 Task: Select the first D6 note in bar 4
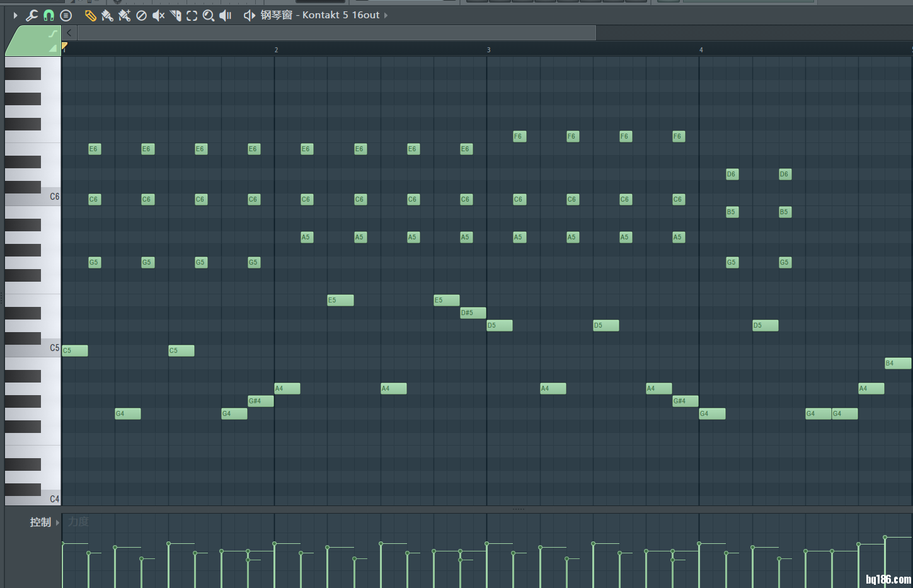tap(732, 174)
